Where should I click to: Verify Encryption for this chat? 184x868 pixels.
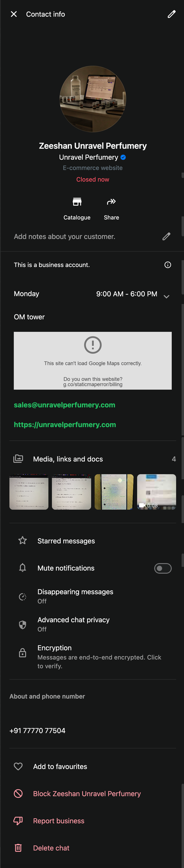(99, 656)
